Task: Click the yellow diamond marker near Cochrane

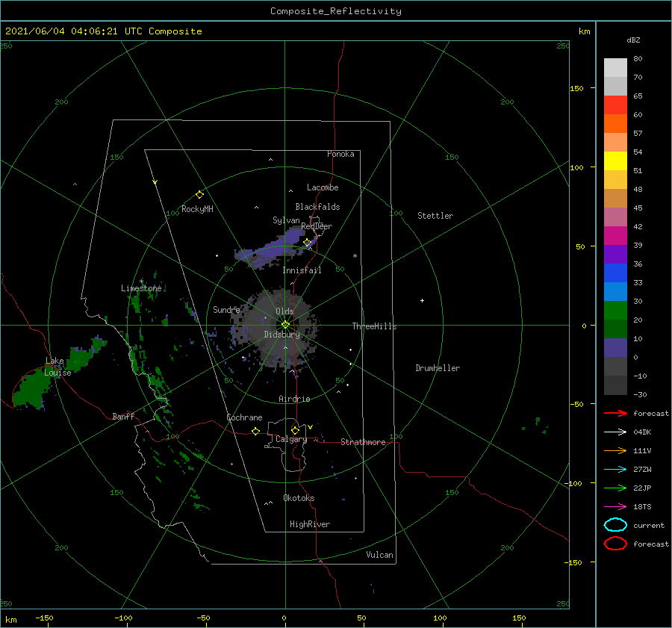Action: [x=255, y=431]
